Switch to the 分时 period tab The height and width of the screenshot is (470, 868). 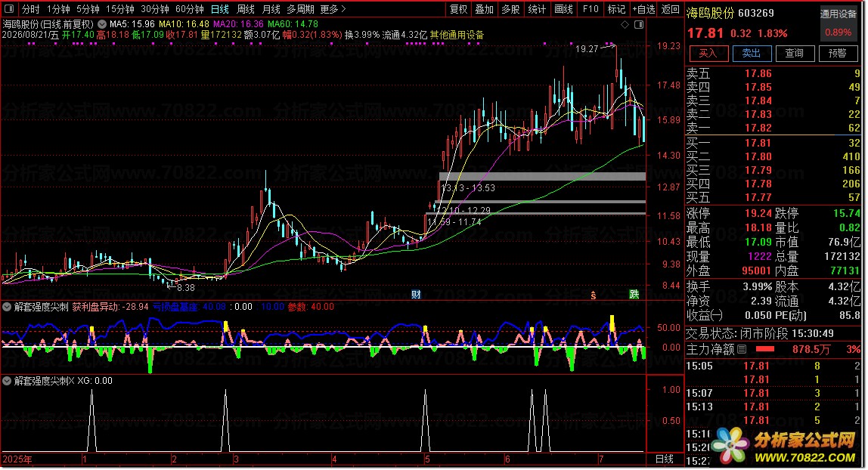[30, 9]
